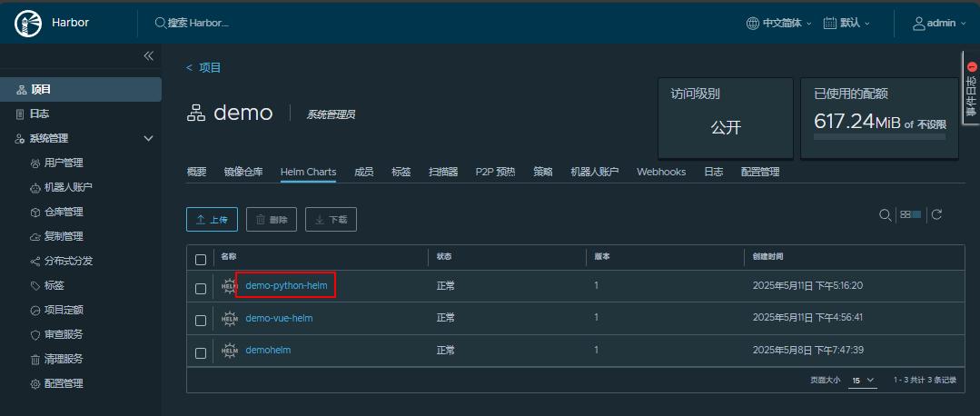Open the demohelm chart link
The width and height of the screenshot is (980, 416).
pyautogui.click(x=268, y=351)
